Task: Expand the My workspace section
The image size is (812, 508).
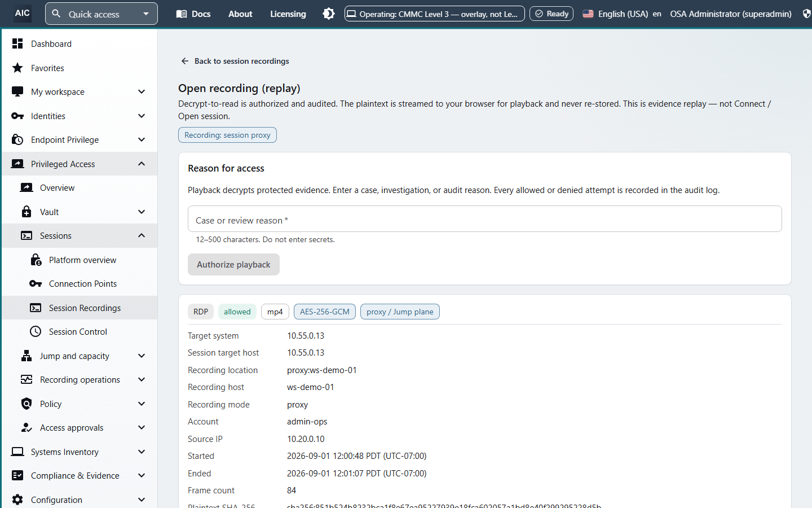Action: point(142,91)
